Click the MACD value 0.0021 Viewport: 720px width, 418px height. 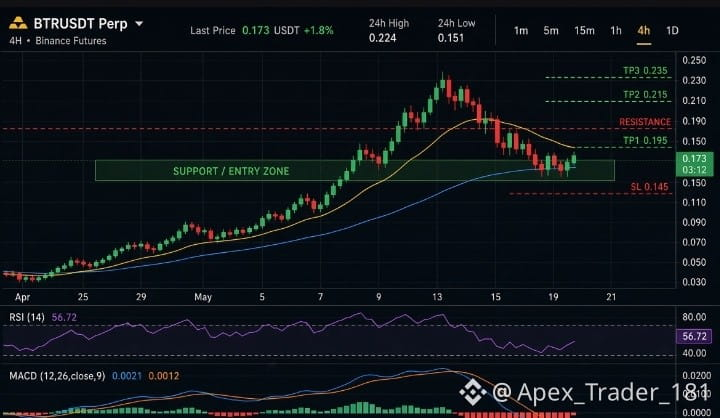point(127,376)
